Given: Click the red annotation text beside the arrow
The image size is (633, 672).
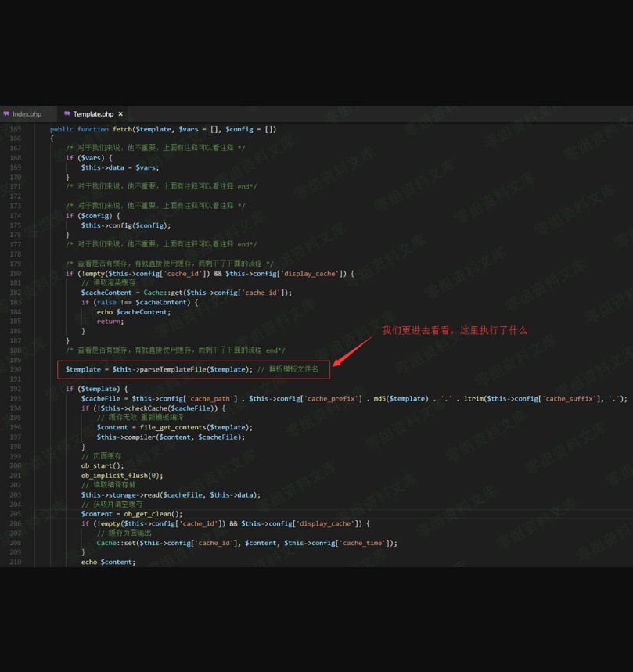Looking at the screenshot, I should coord(454,330).
